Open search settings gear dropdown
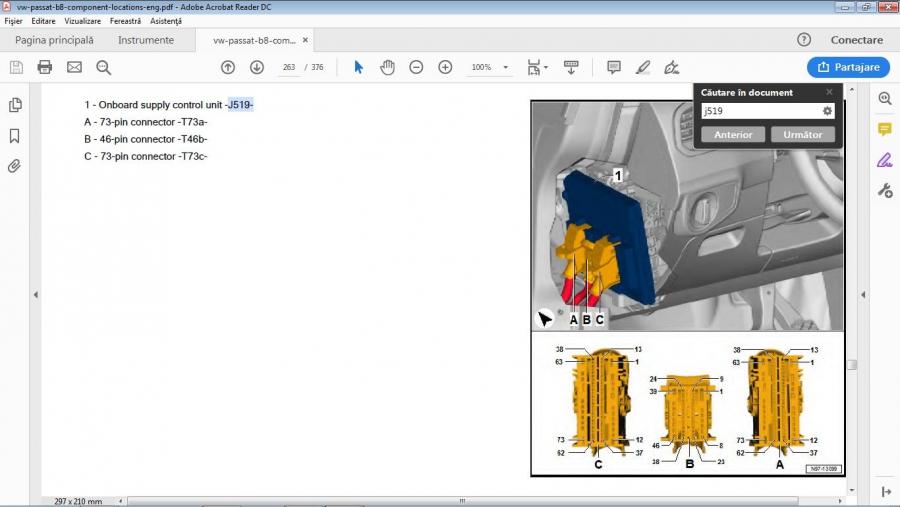The height and width of the screenshot is (507, 900). pyautogui.click(x=827, y=111)
